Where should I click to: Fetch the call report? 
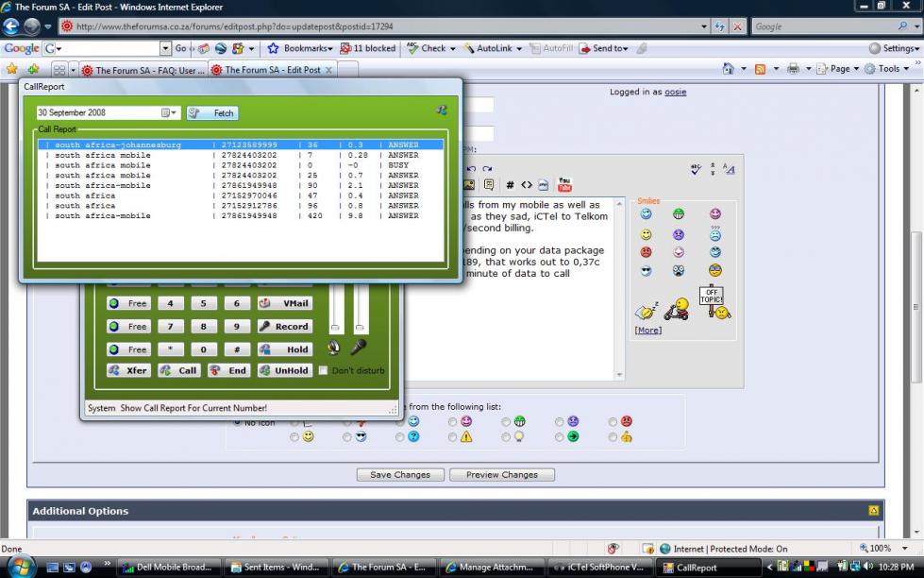pyautogui.click(x=213, y=112)
